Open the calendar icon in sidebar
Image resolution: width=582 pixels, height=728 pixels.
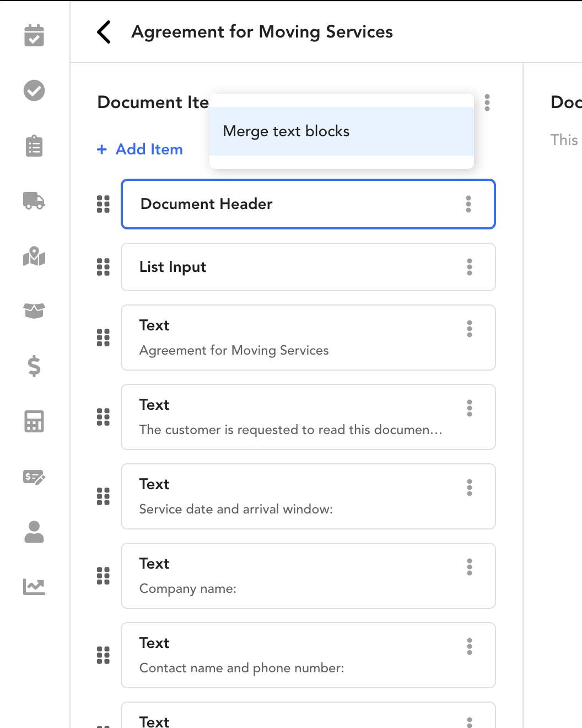pyautogui.click(x=34, y=35)
